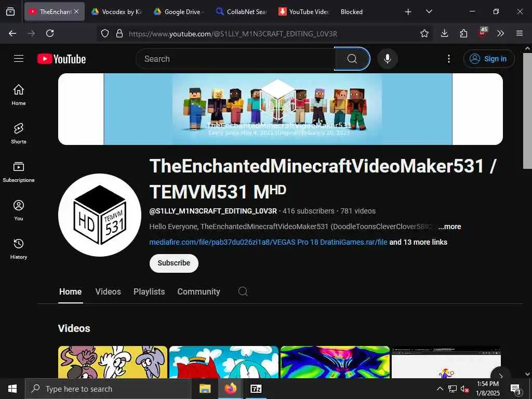
Task: Open tracking protection shield icon
Action: point(105,33)
